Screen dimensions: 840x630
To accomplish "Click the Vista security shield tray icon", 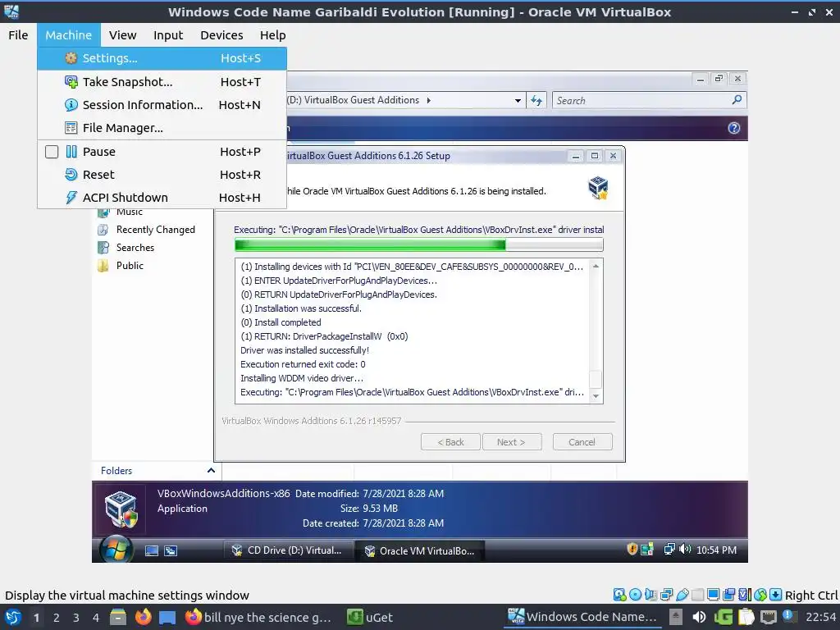I will (x=632, y=549).
